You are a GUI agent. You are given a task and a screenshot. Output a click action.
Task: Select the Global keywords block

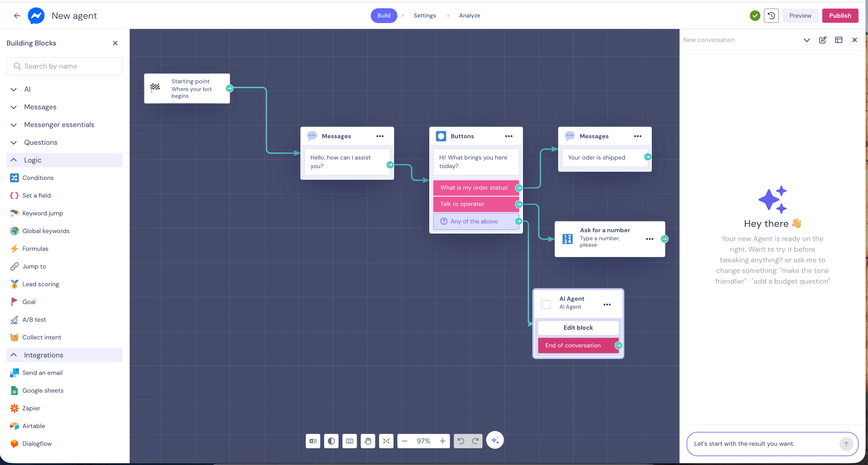click(x=40, y=231)
